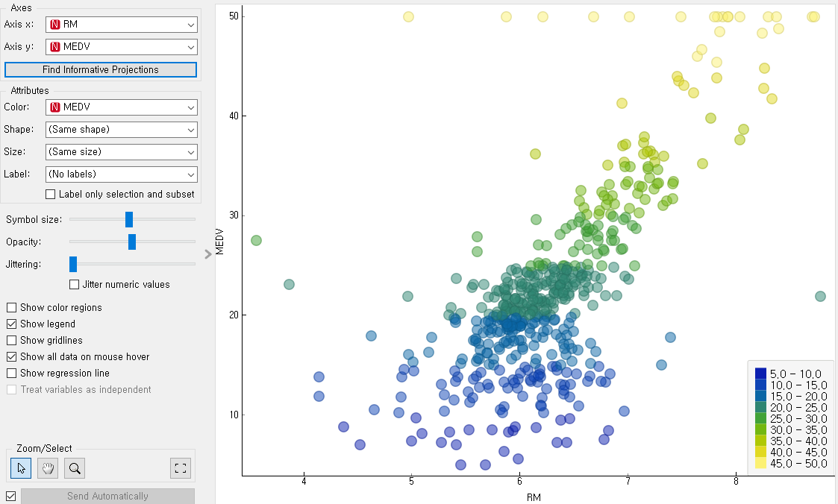Activate the hand pan tool
The width and height of the screenshot is (838, 504).
(x=49, y=468)
